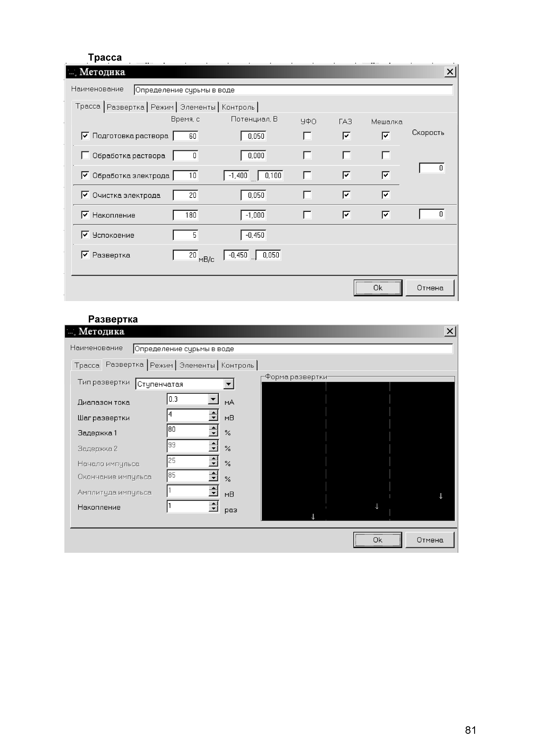534x756 pixels.
Task: Open the Тип развертки dropdown
Action: [228, 384]
